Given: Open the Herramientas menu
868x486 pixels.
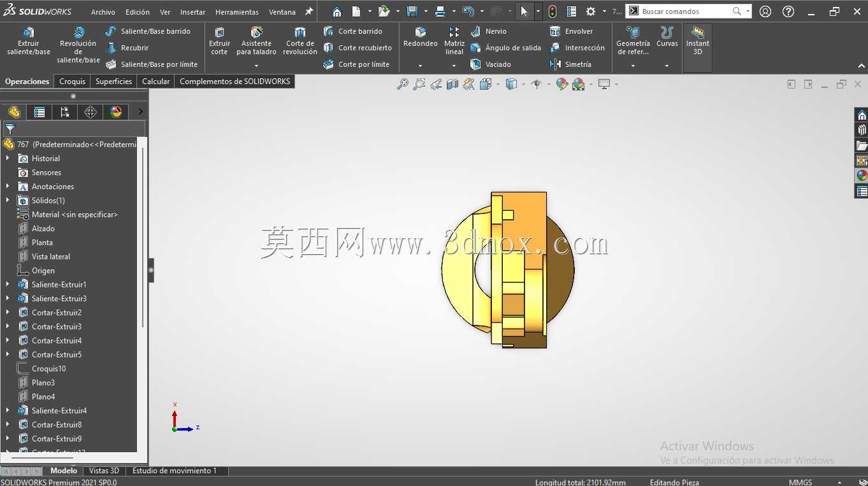Looking at the screenshot, I should click(237, 12).
